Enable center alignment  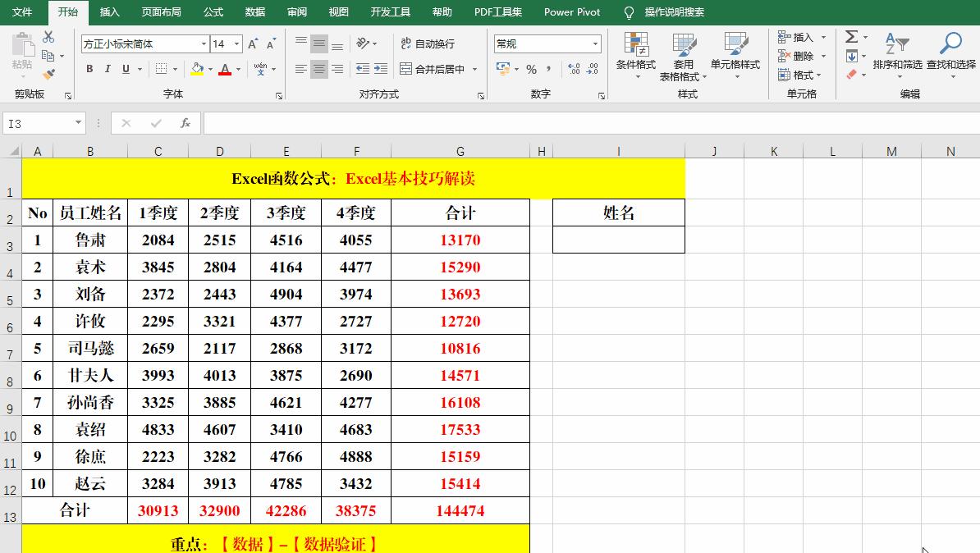pyautogui.click(x=318, y=70)
